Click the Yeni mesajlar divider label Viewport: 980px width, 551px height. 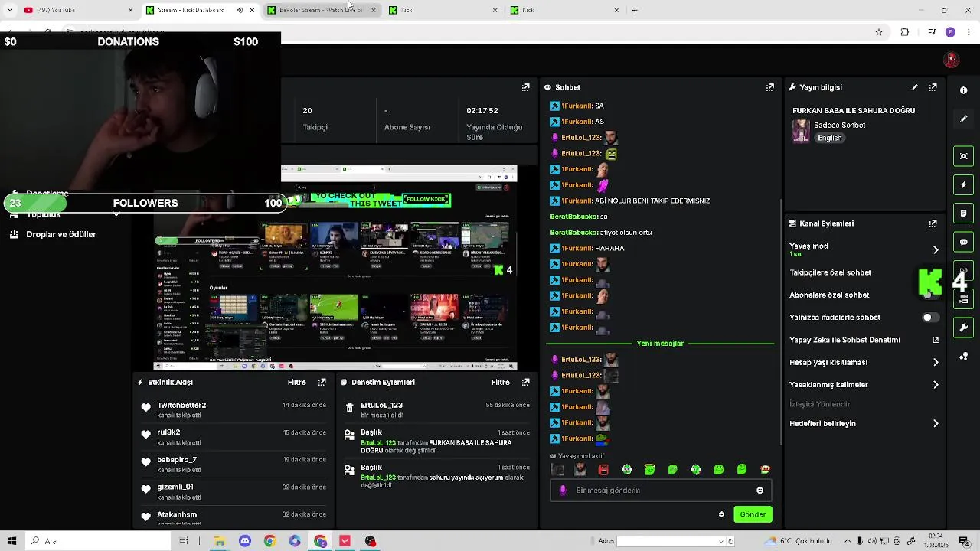pyautogui.click(x=660, y=344)
